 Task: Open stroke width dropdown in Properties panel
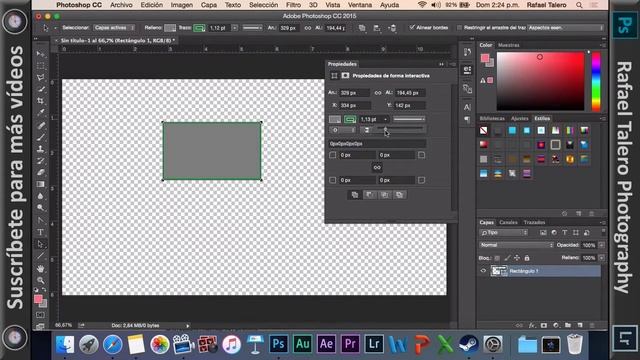tap(385, 119)
